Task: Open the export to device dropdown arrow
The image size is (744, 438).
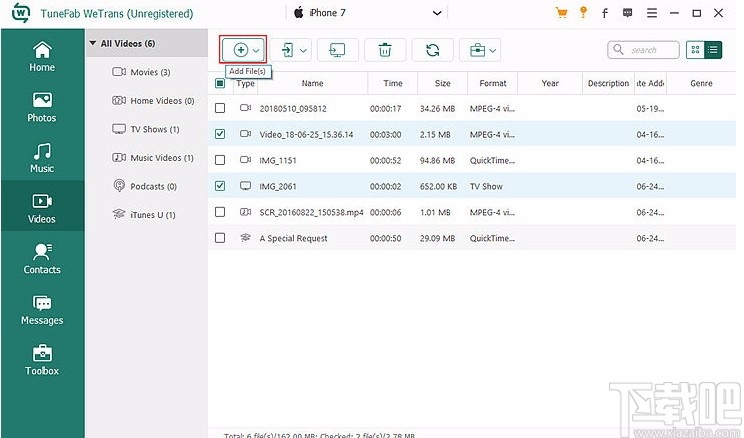Action: click(x=303, y=50)
